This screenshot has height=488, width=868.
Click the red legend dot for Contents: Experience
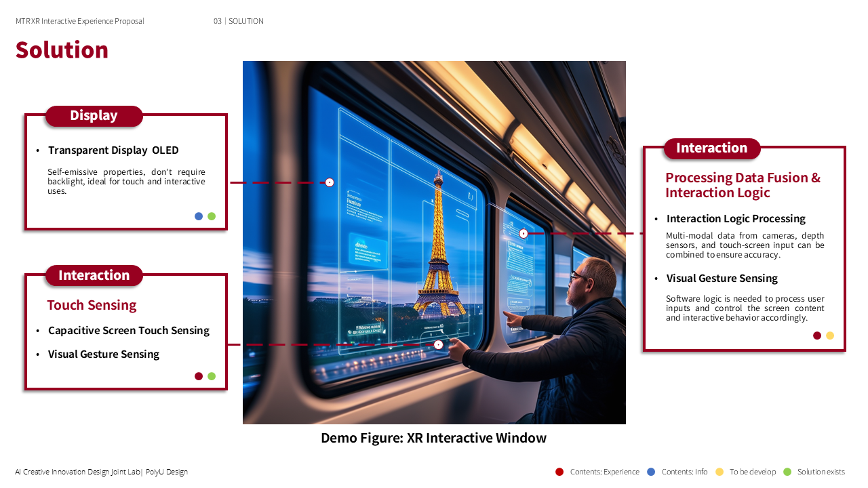(x=559, y=472)
